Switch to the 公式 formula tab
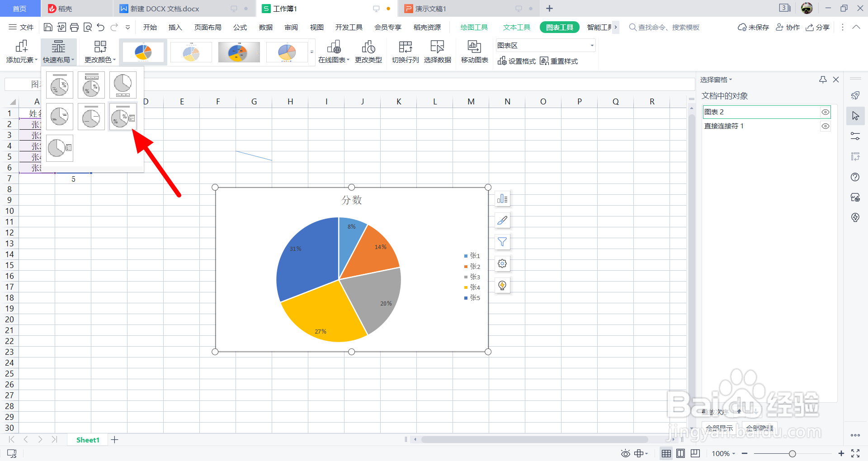868x461 pixels. (240, 27)
